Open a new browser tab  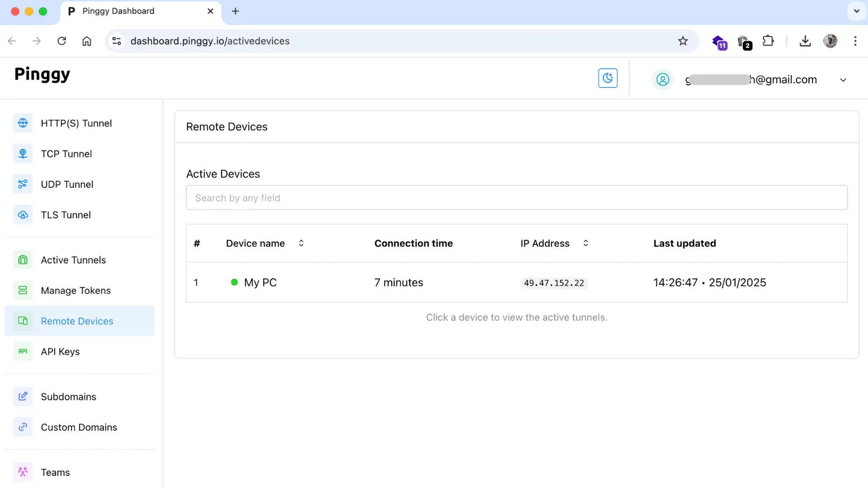(235, 11)
